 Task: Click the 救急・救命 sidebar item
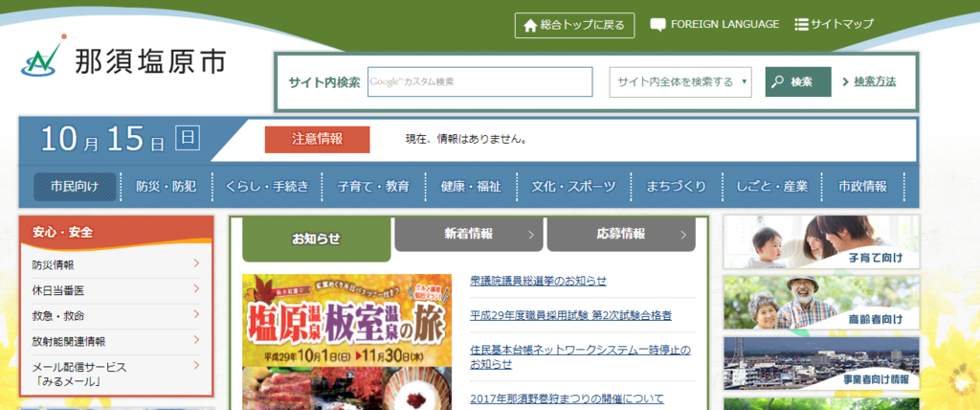(116, 315)
